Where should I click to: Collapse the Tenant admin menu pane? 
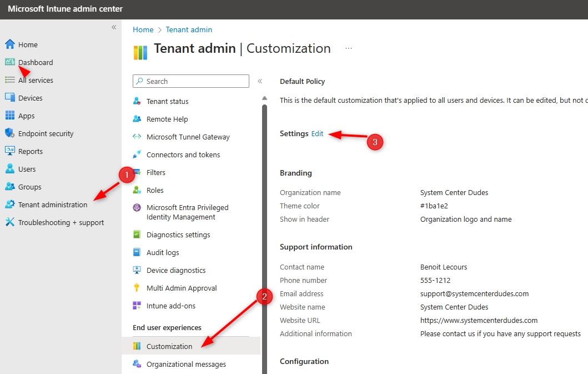point(260,81)
